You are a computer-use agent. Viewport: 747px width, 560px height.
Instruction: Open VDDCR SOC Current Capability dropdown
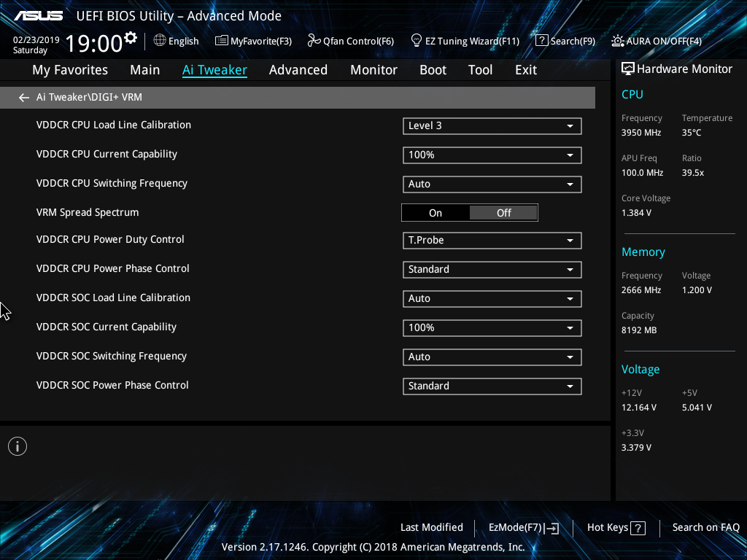(x=492, y=328)
